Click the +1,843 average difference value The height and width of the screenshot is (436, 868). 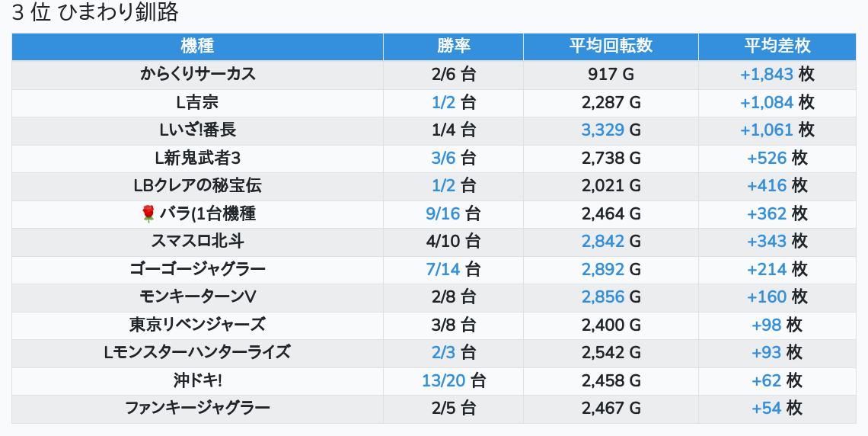click(x=767, y=75)
